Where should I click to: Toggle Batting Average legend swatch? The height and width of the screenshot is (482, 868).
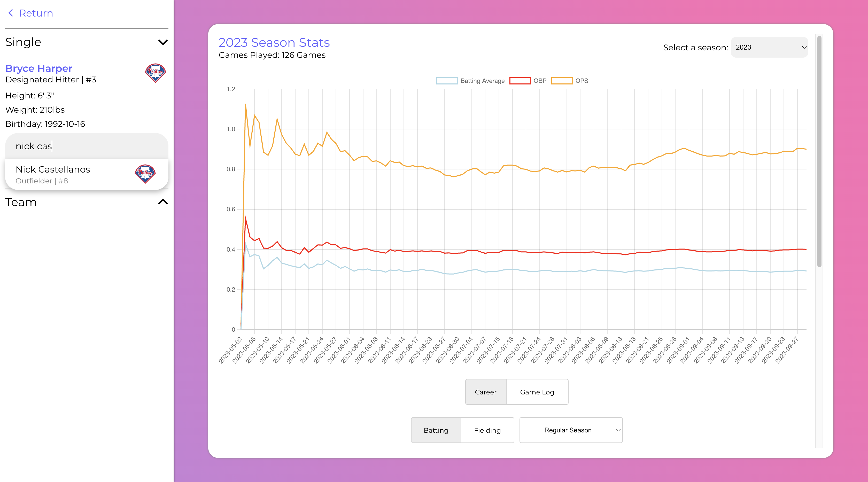(447, 81)
